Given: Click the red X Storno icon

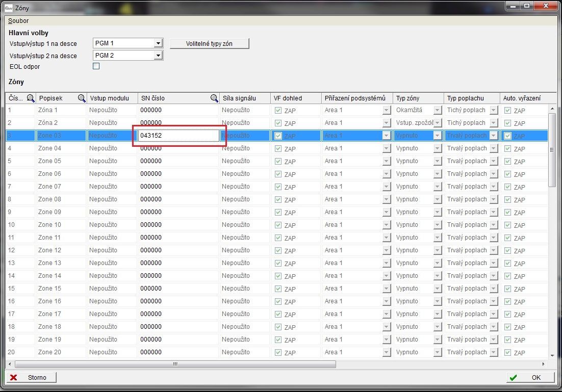Looking at the screenshot, I should (x=14, y=378).
